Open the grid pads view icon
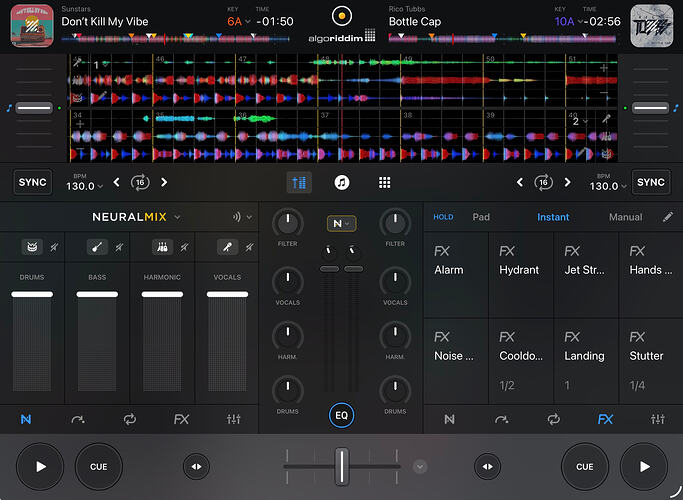Image resolution: width=683 pixels, height=500 pixels. click(x=385, y=182)
